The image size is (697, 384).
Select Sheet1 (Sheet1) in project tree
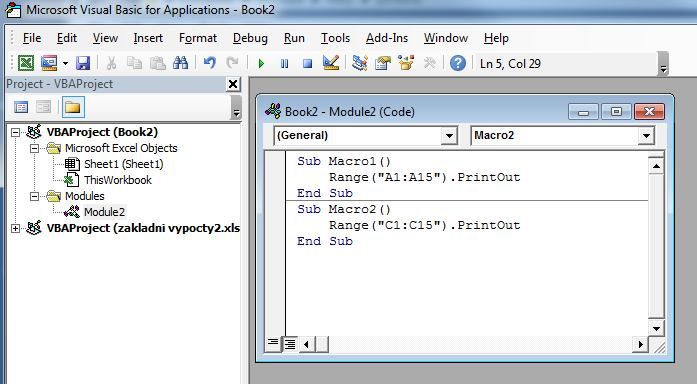pyautogui.click(x=124, y=164)
